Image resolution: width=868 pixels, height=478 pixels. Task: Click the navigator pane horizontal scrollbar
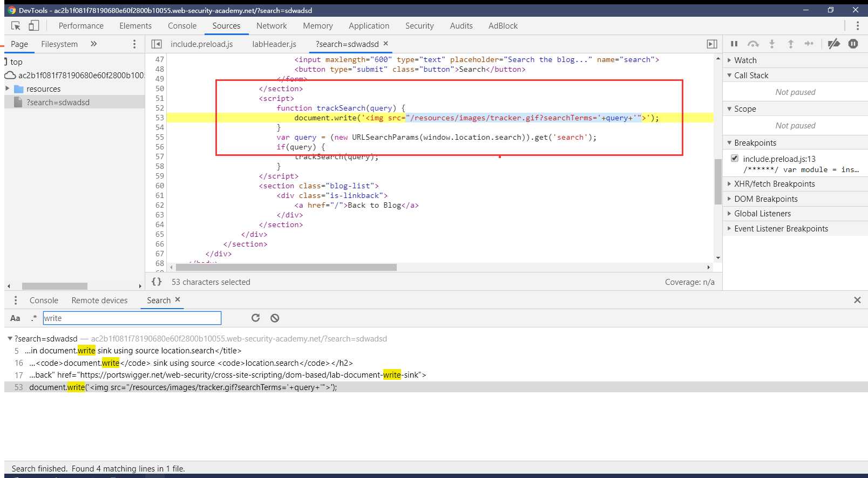55,286
